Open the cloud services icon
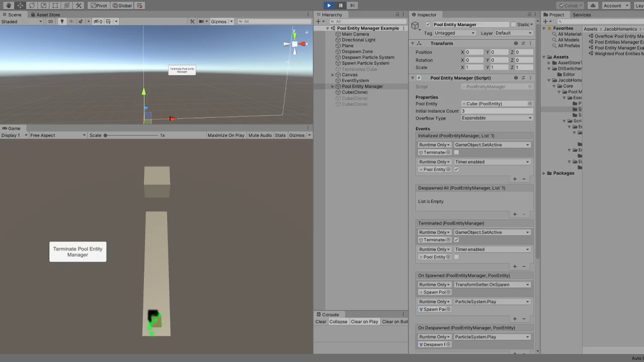This screenshot has height=362, width=644. point(593,6)
